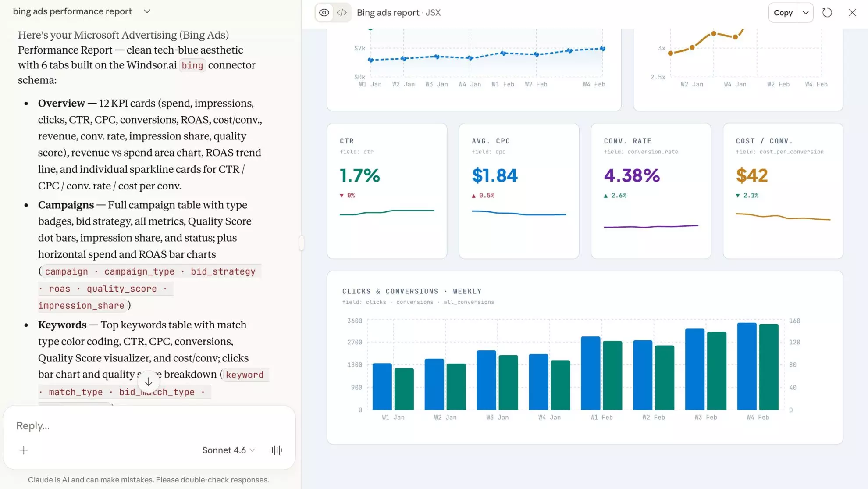Click the 'field: conversion_rate' label

[640, 152]
